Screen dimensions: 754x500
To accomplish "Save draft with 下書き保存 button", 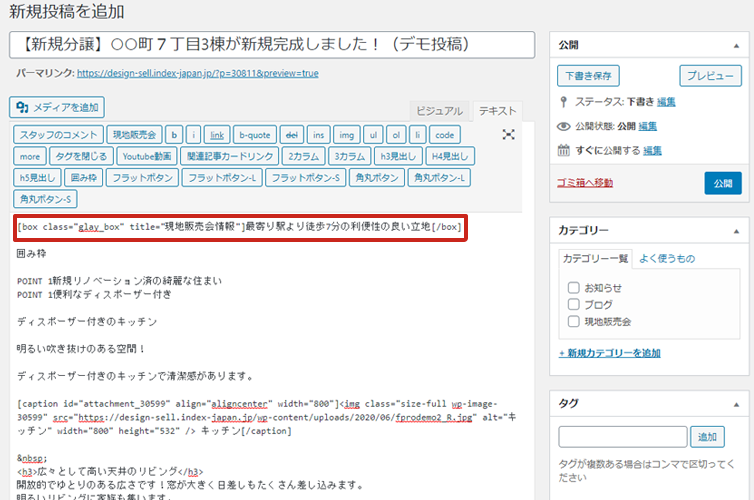I will (x=588, y=76).
